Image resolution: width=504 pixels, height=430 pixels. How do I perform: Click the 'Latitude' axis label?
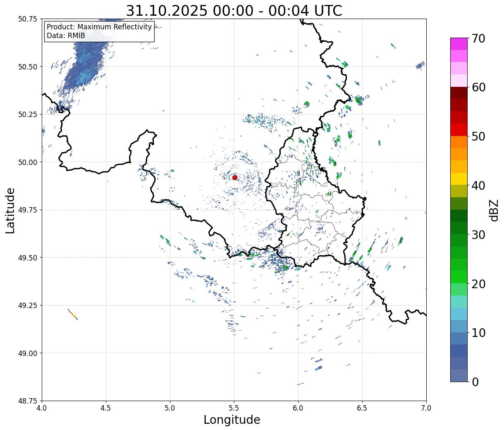(x=10, y=210)
